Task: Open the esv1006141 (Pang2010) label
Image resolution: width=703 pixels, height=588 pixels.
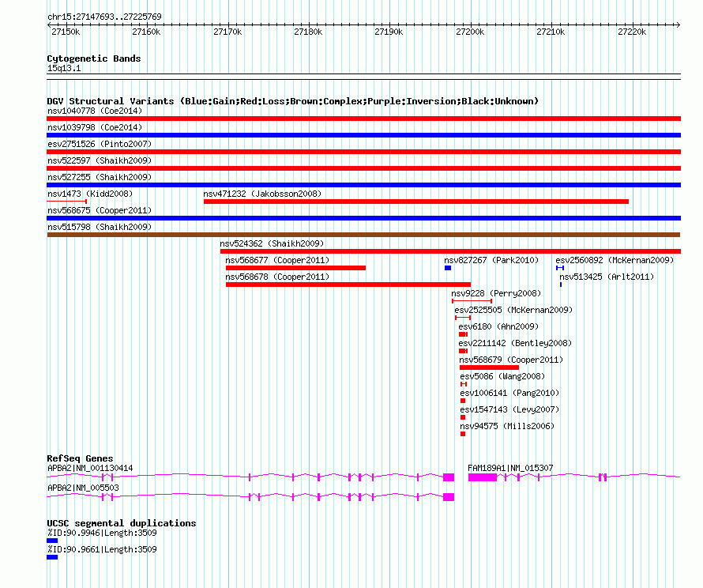Action: coord(509,393)
